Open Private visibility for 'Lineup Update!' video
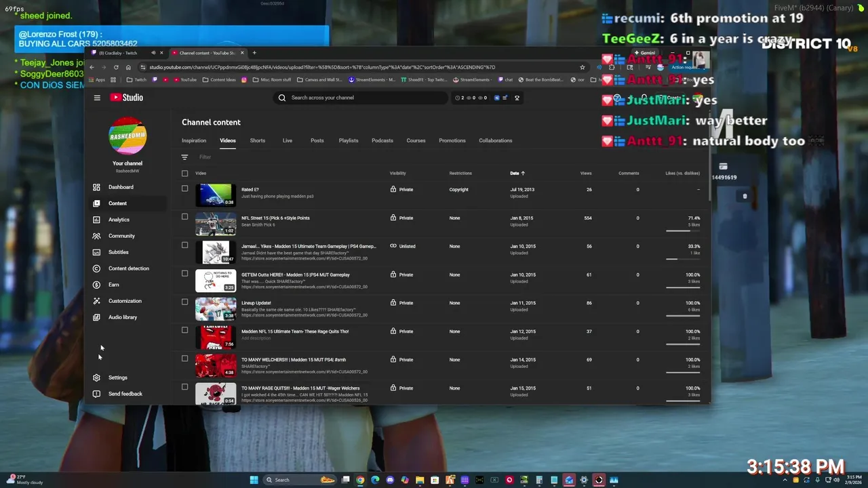The width and height of the screenshot is (868, 488). 402,303
